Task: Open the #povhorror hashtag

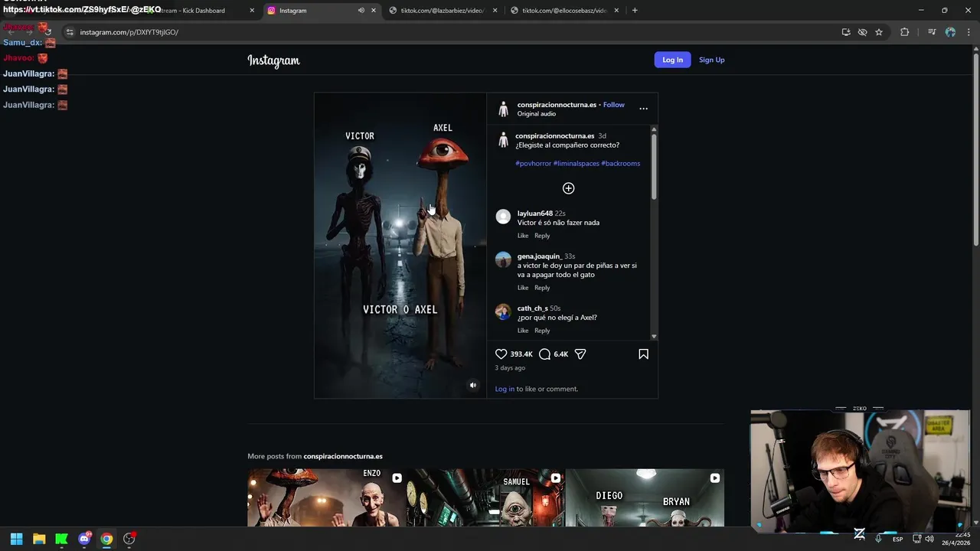Action: [533, 163]
